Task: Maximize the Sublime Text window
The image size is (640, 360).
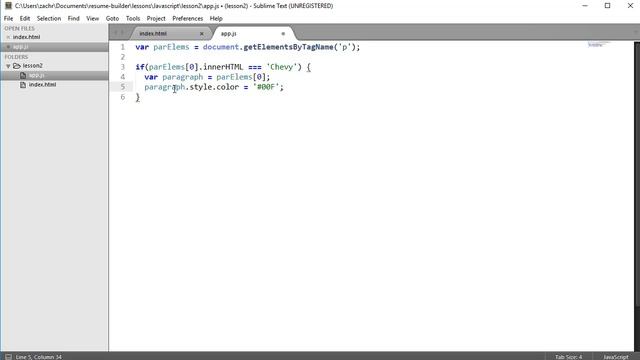Action: [x=607, y=6]
